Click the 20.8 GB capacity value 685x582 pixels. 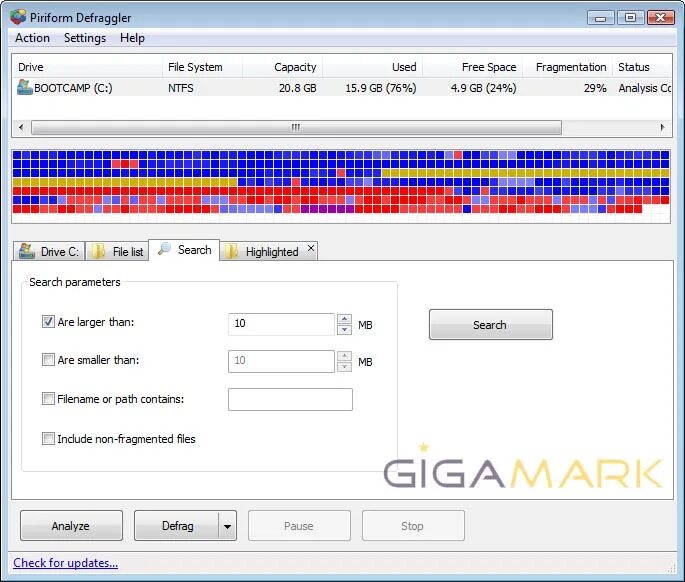tap(298, 88)
